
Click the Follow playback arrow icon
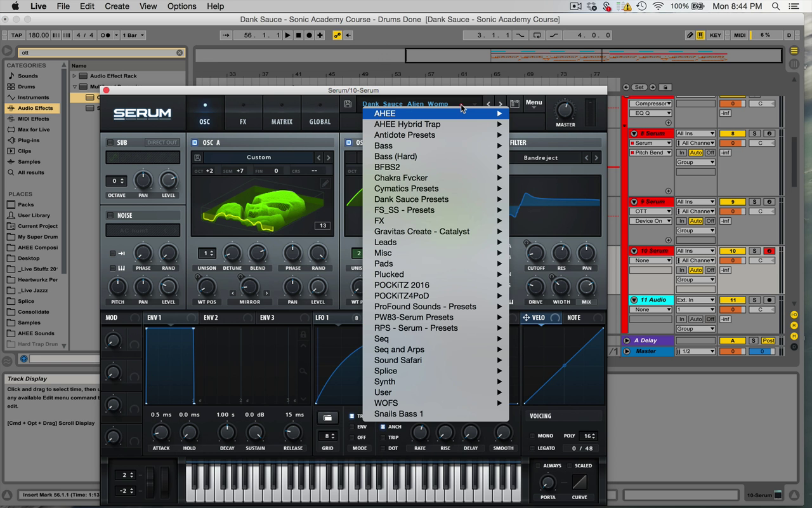point(226,36)
